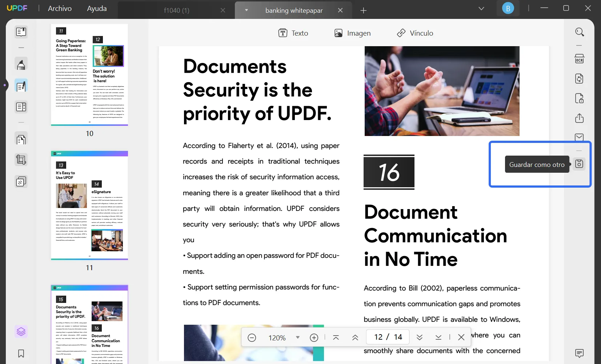Click the hands and laptop photo on the page
This screenshot has height=364, width=601.
click(x=442, y=91)
